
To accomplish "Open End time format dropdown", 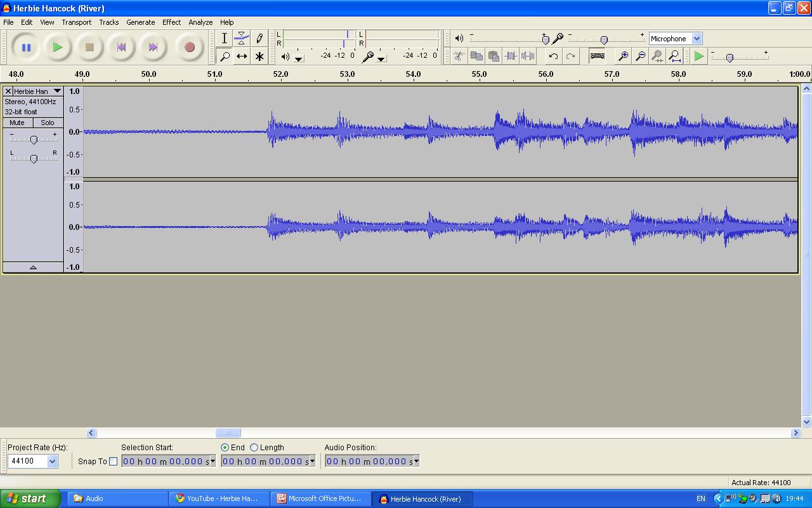I will [312, 462].
